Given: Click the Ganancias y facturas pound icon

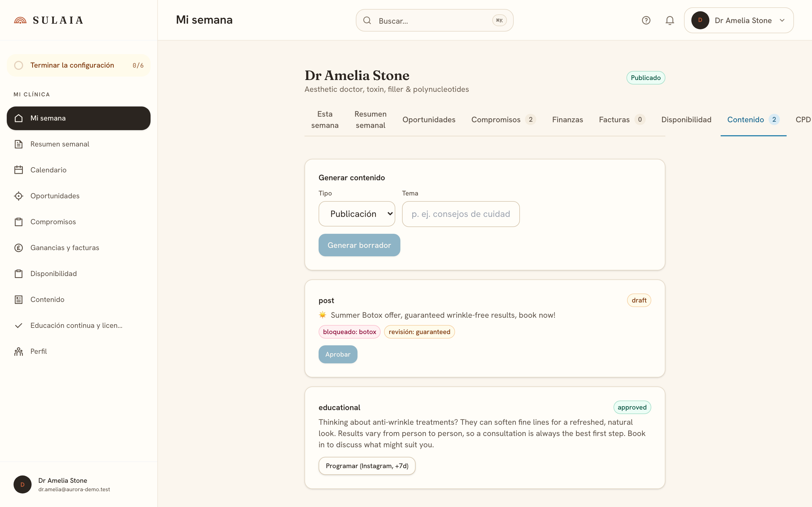Looking at the screenshot, I should [x=18, y=248].
